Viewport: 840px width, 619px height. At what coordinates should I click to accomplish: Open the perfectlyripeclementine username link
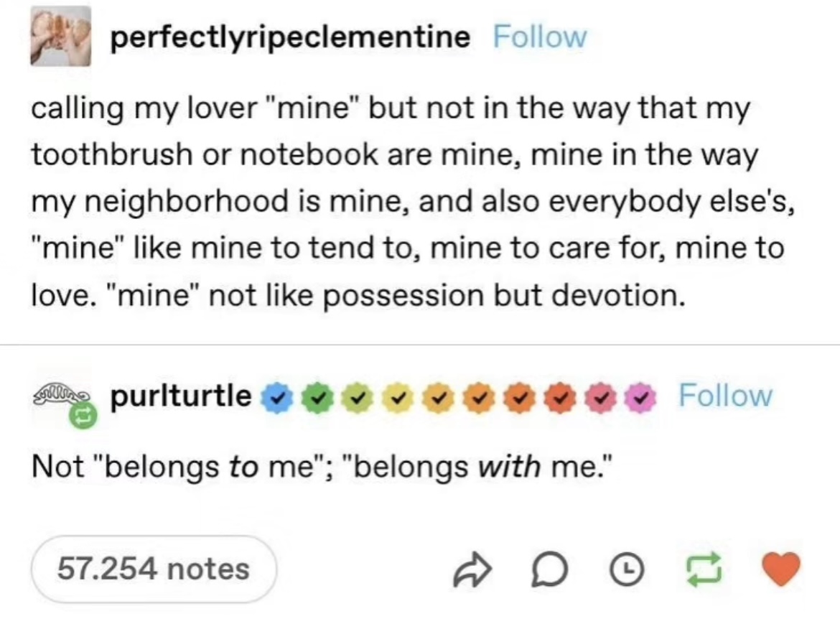point(290,37)
